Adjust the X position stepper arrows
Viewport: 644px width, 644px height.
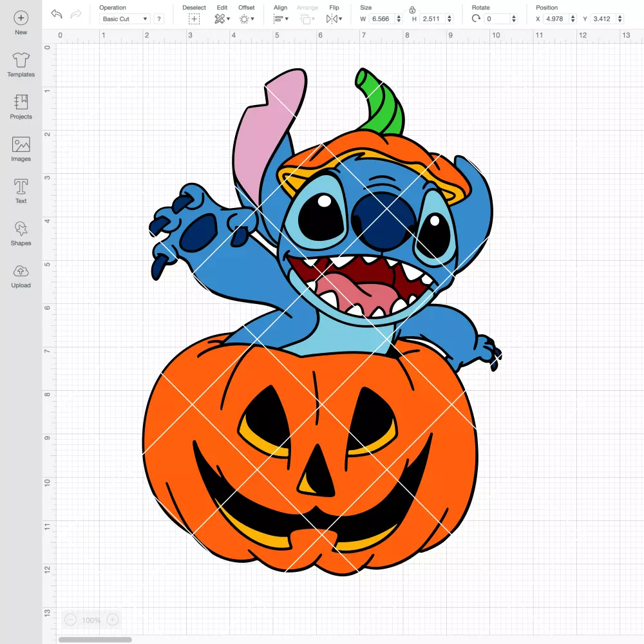coord(573,19)
